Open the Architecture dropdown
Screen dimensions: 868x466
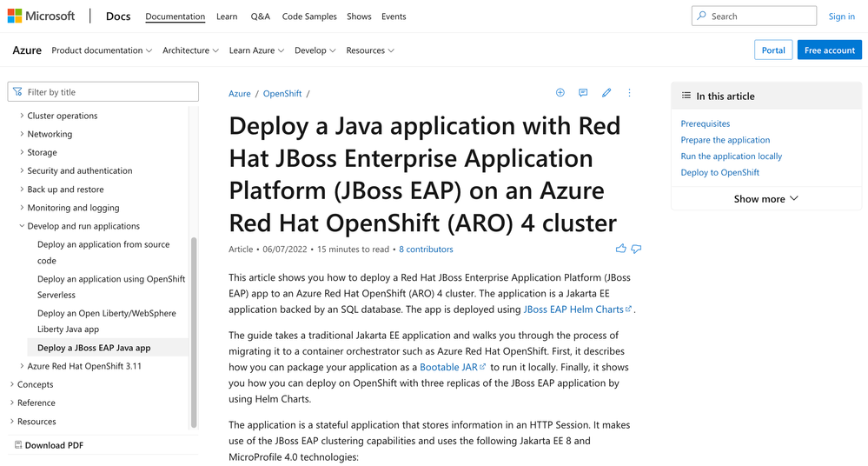click(190, 50)
